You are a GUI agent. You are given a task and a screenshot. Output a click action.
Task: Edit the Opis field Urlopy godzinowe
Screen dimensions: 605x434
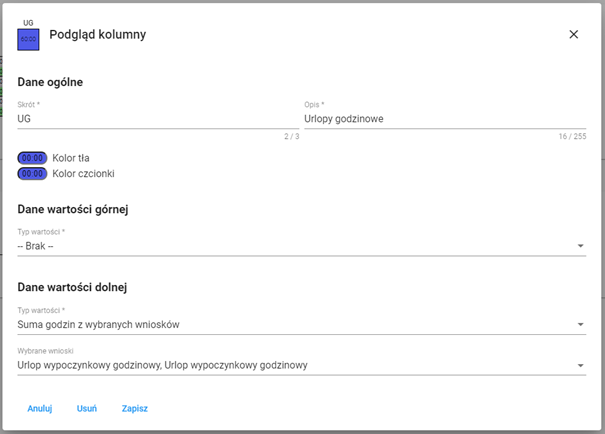pos(445,119)
